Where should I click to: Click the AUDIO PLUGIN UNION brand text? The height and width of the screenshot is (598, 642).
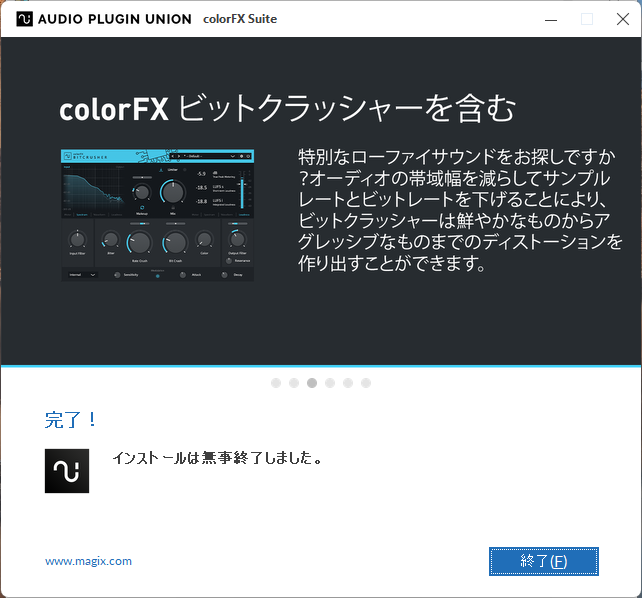115,19
